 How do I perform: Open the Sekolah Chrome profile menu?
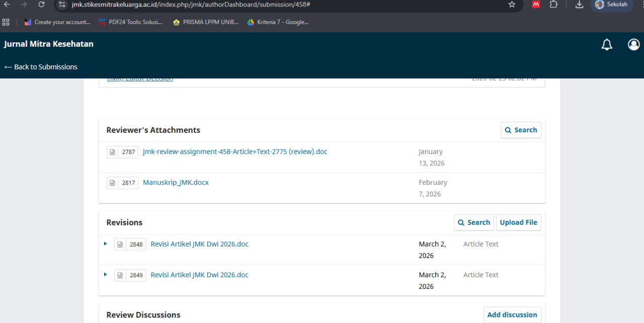(x=611, y=5)
